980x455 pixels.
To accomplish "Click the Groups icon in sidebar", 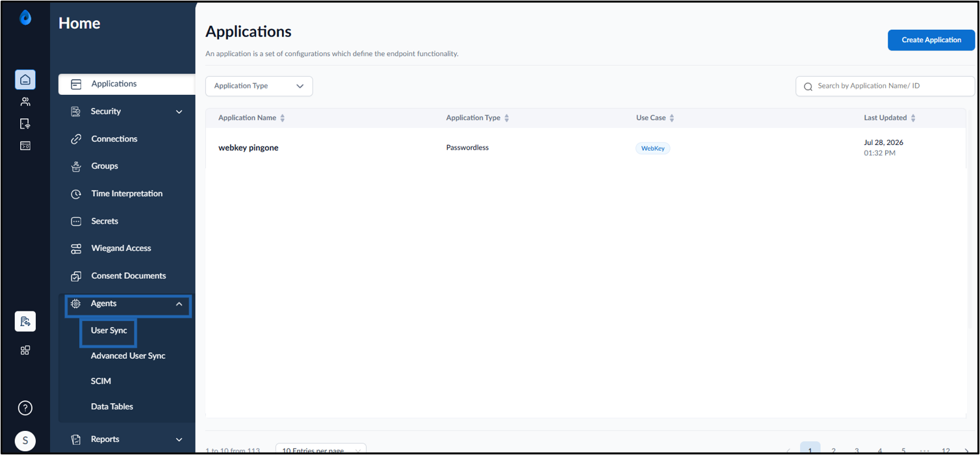I will point(76,166).
